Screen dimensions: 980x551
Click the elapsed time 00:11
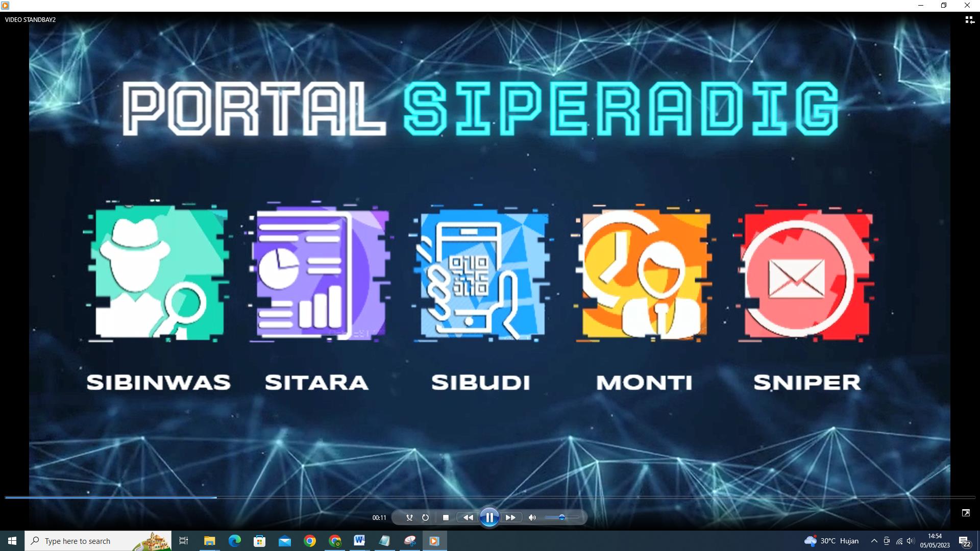tap(379, 517)
